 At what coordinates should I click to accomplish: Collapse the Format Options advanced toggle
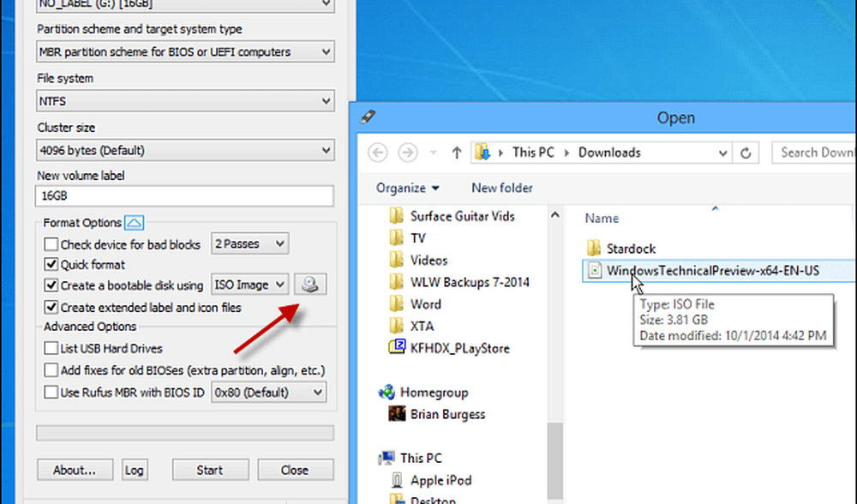(x=134, y=223)
